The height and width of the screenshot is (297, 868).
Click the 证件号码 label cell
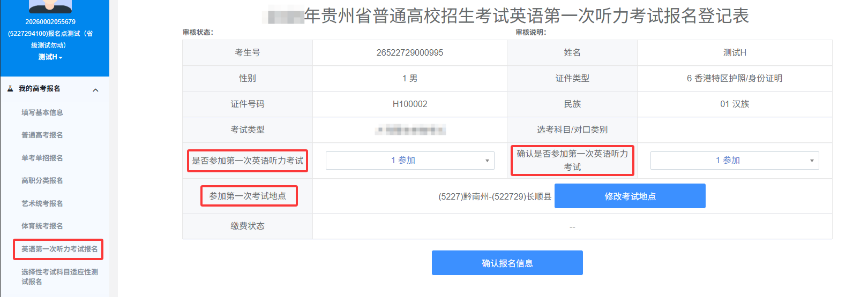click(x=248, y=104)
